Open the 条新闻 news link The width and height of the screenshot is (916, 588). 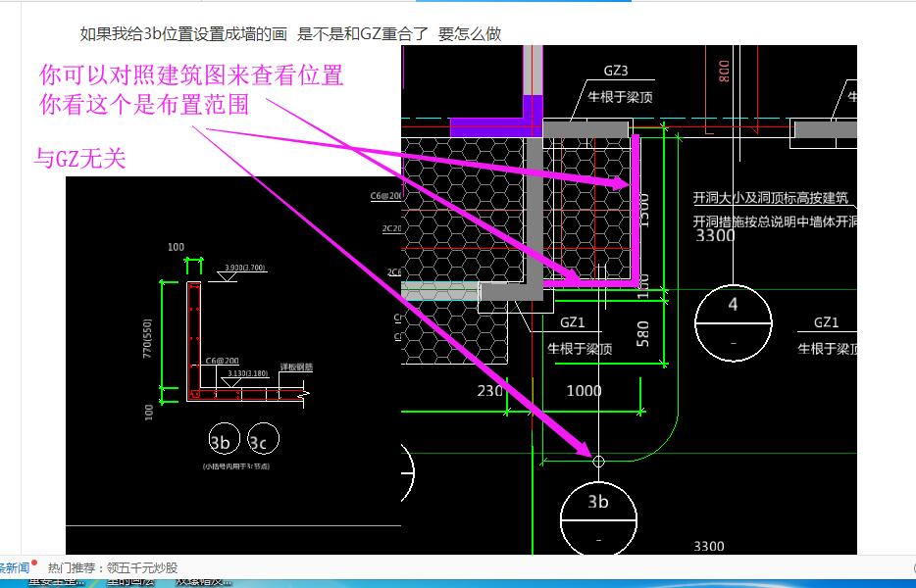pyautogui.click(x=14, y=567)
